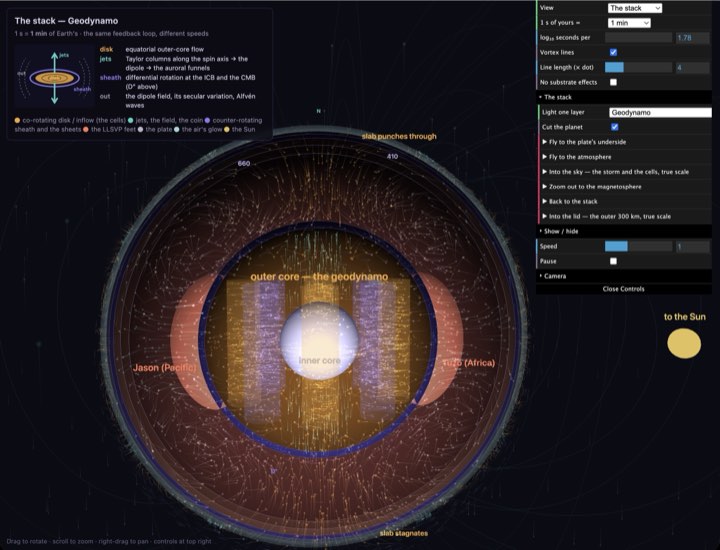Click the 'disk' legend term
This screenshot has height=550, width=720.
pyautogui.click(x=106, y=49)
